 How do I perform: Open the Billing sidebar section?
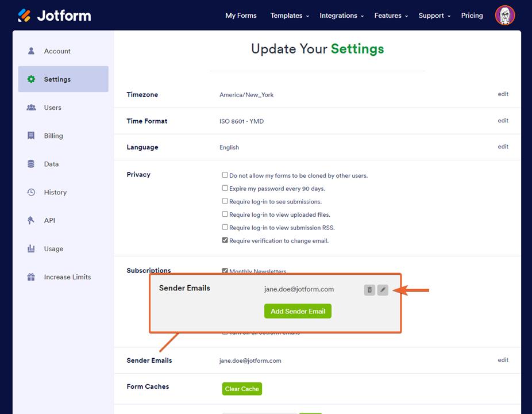63,136
